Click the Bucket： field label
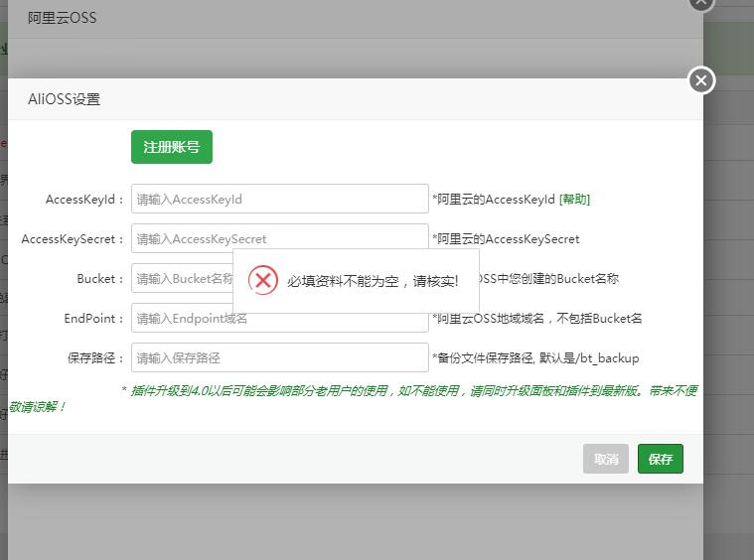Image resolution: width=754 pixels, height=560 pixels. (x=100, y=279)
